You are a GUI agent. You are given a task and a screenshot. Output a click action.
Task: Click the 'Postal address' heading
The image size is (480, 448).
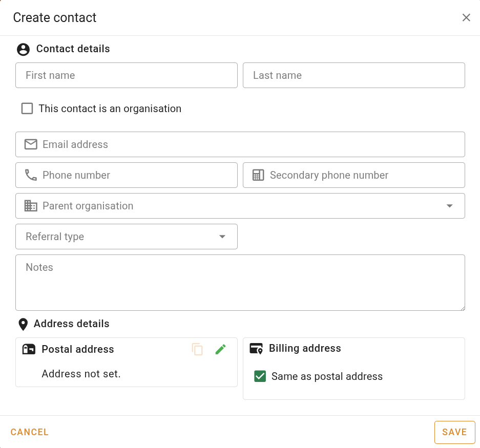coord(78,349)
